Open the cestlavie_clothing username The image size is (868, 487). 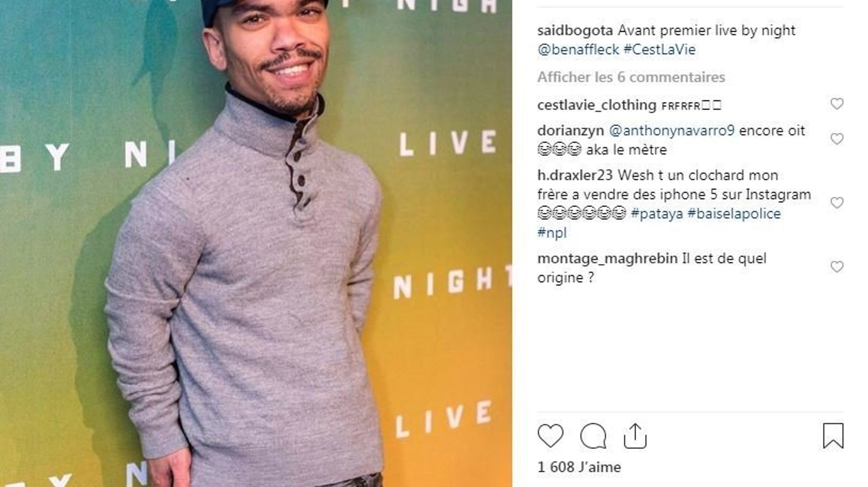[x=597, y=105]
